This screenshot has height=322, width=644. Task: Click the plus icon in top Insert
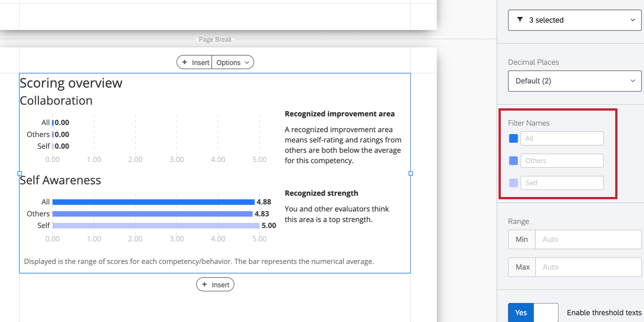click(184, 62)
